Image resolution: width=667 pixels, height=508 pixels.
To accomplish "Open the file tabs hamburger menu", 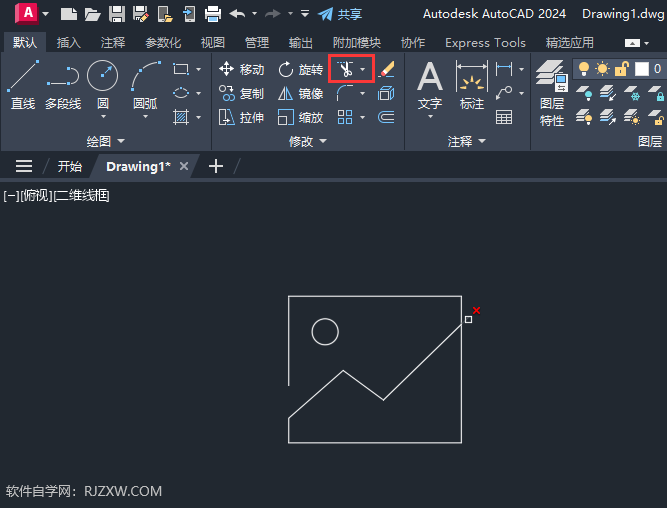I will click(x=24, y=166).
